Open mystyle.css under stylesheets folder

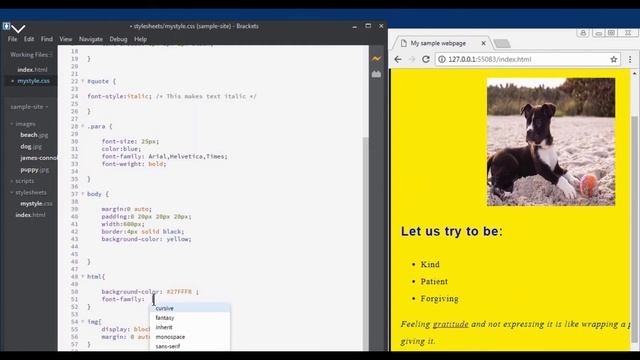[x=36, y=204]
